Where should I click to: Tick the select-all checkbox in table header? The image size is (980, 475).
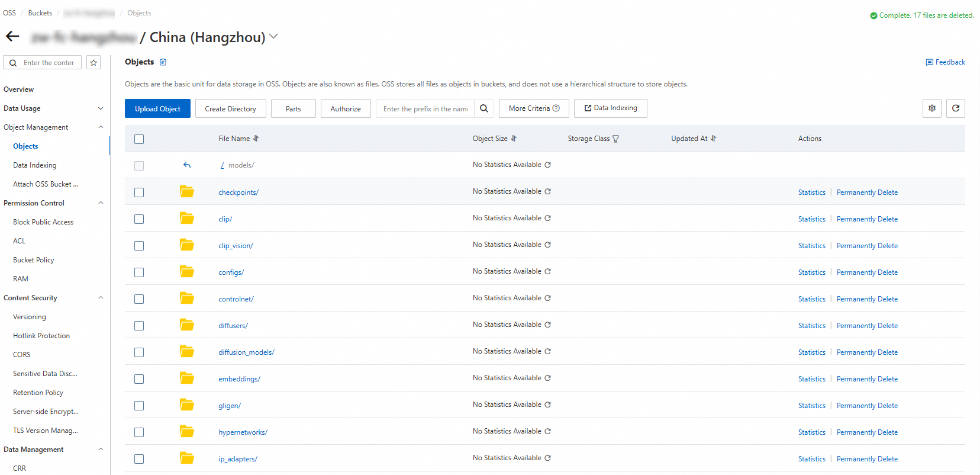point(139,139)
